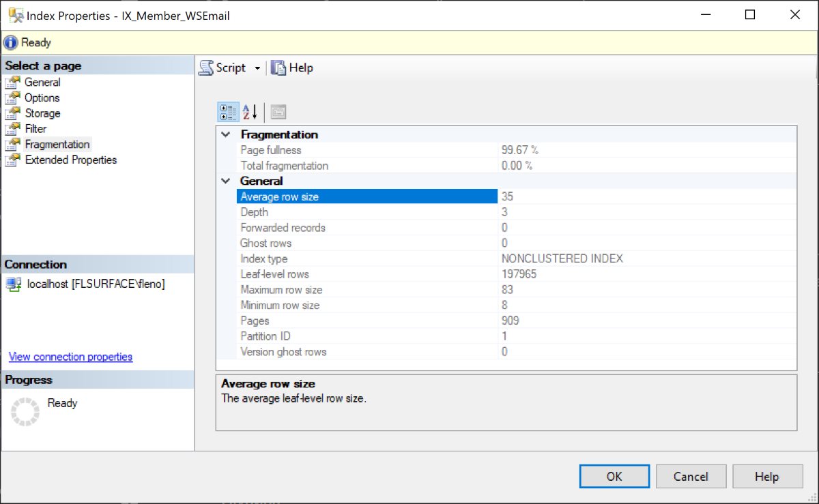
Task: Click the Filter page icon
Action: (x=12, y=129)
